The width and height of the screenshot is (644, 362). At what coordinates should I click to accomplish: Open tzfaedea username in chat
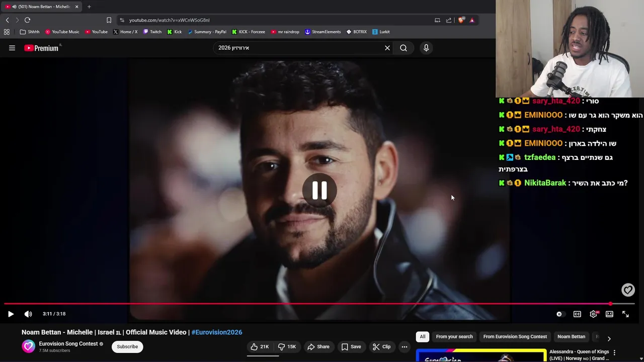[x=540, y=157]
